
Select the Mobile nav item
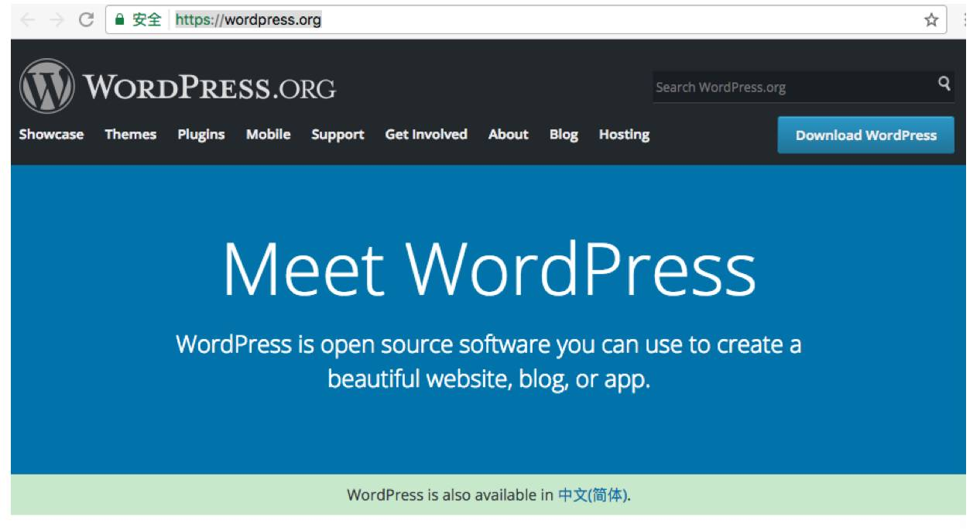coord(269,135)
